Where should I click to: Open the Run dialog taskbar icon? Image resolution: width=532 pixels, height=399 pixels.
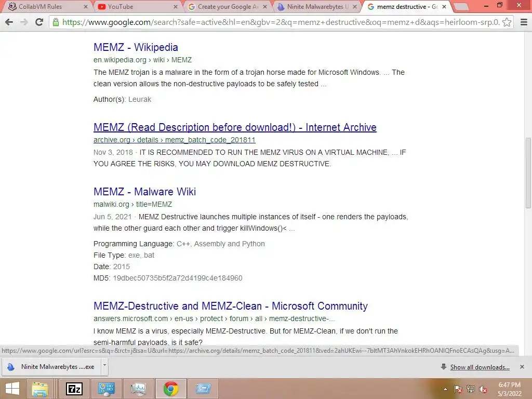pyautogui.click(x=203, y=389)
